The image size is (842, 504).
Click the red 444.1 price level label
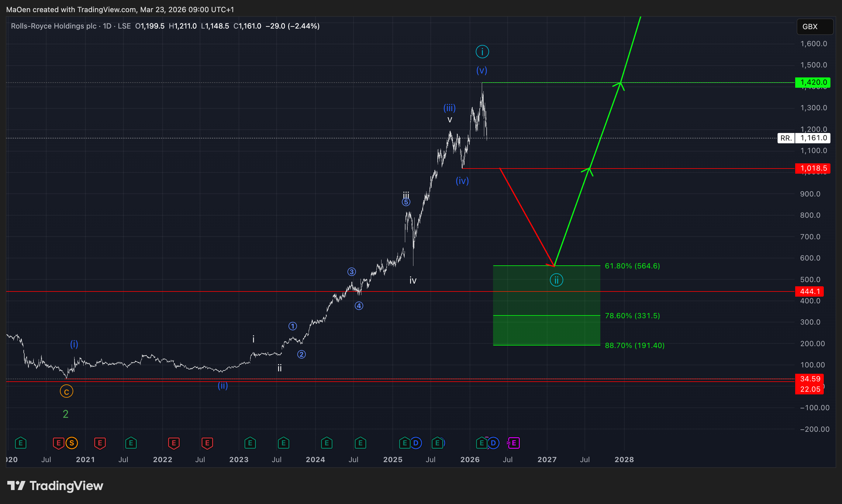(809, 291)
